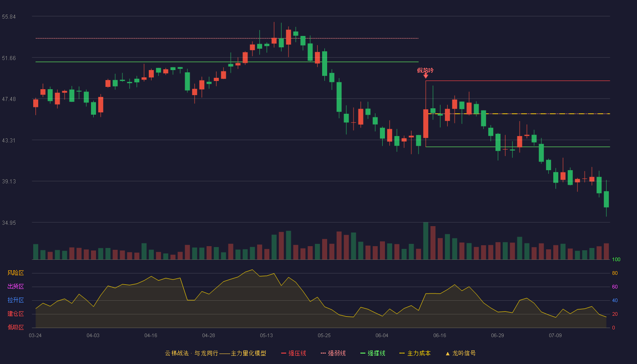The width and height of the screenshot is (637, 364).
Task: Click the 05-25 date label
Action: (324, 335)
